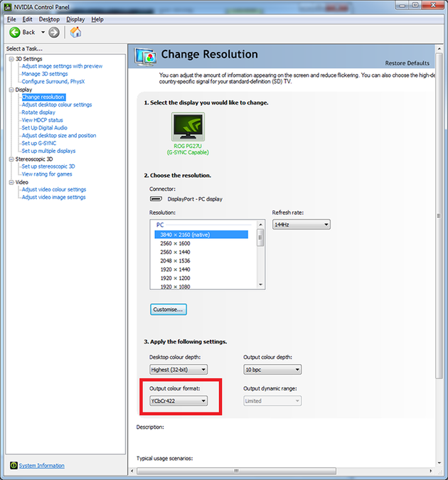
Task: Collapse the Stereoscopic 3D tree node
Action: [x=11, y=159]
